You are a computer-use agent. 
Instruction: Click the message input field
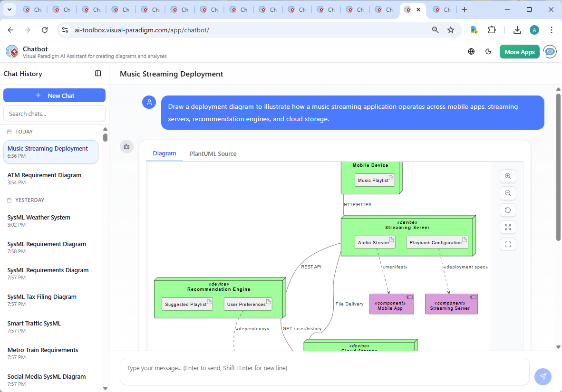click(325, 372)
